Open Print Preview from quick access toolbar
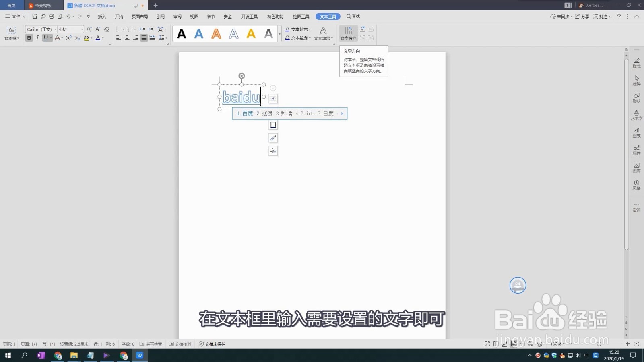The height and width of the screenshot is (362, 644). pos(60,16)
